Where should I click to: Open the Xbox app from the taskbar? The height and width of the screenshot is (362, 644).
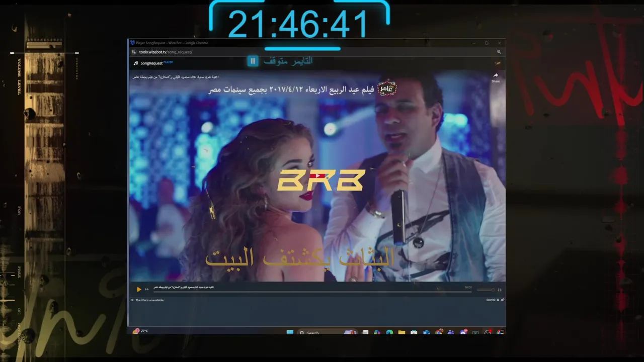point(475,332)
